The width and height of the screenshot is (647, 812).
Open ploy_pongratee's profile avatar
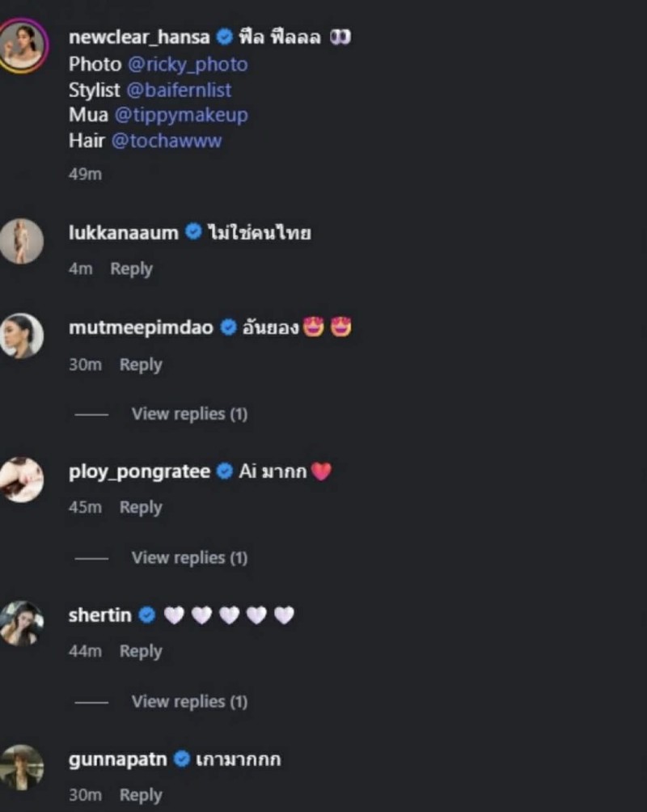(x=22, y=479)
